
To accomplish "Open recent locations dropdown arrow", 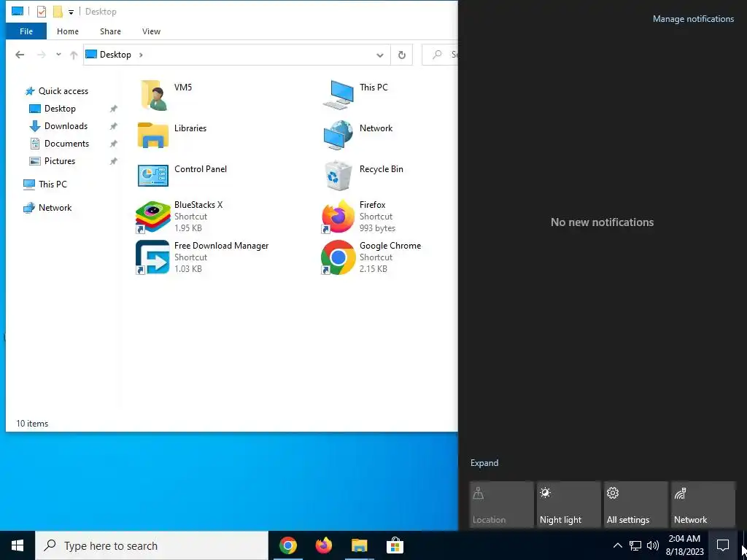I will pos(58,54).
